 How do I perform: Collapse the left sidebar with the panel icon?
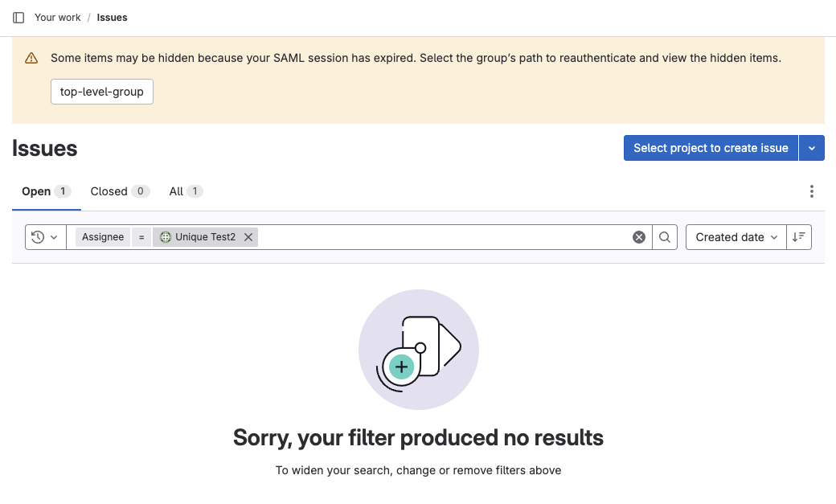tap(18, 17)
